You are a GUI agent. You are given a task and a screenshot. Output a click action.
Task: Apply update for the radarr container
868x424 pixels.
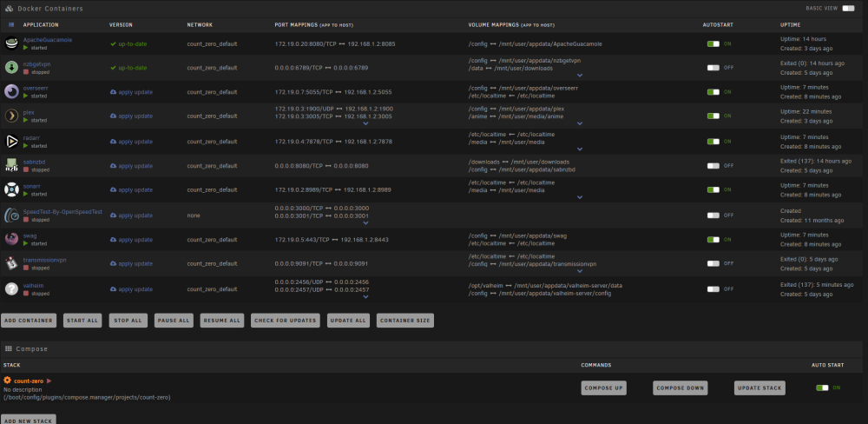[131, 142]
